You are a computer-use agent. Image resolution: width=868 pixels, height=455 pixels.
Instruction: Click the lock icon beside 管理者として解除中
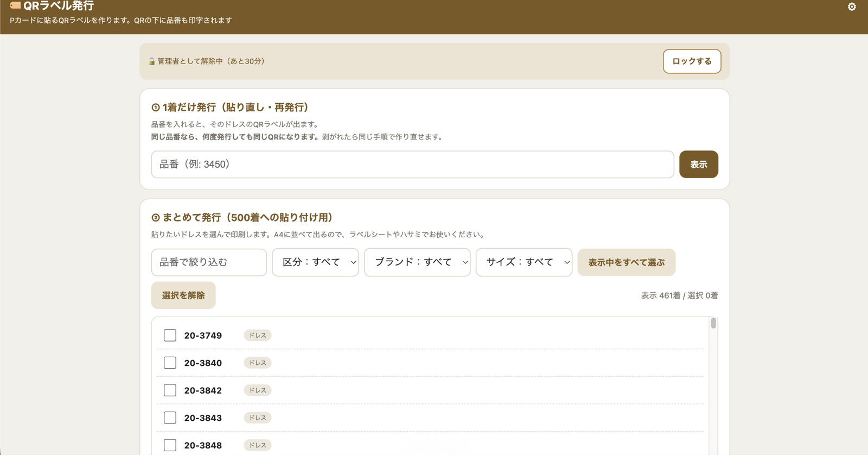(152, 61)
